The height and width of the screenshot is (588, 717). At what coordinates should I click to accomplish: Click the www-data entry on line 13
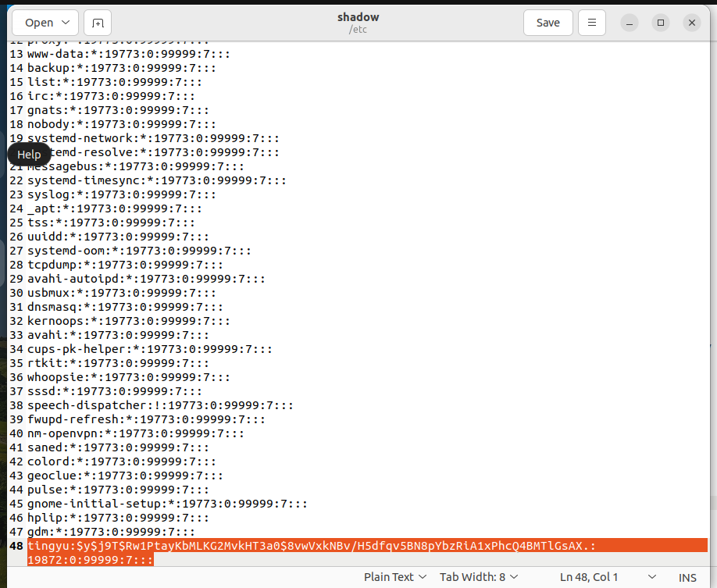[127, 54]
